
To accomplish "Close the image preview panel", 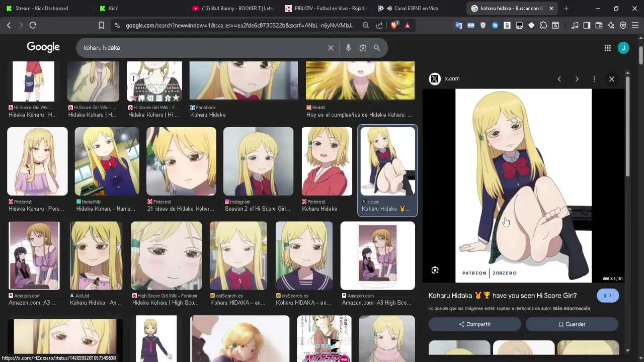I will click(611, 79).
